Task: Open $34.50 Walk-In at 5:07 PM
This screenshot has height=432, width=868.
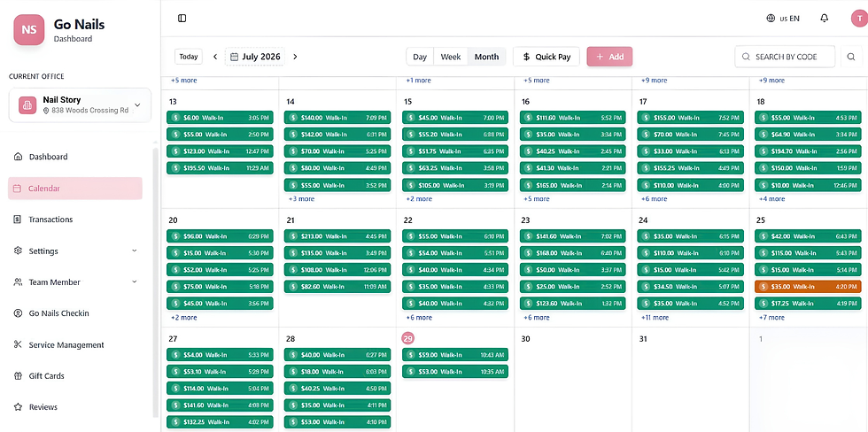Action: click(690, 287)
